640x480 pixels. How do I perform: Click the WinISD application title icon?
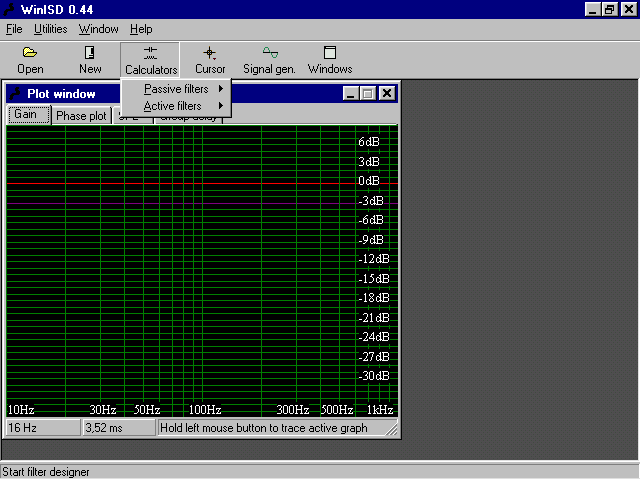[x=9, y=9]
